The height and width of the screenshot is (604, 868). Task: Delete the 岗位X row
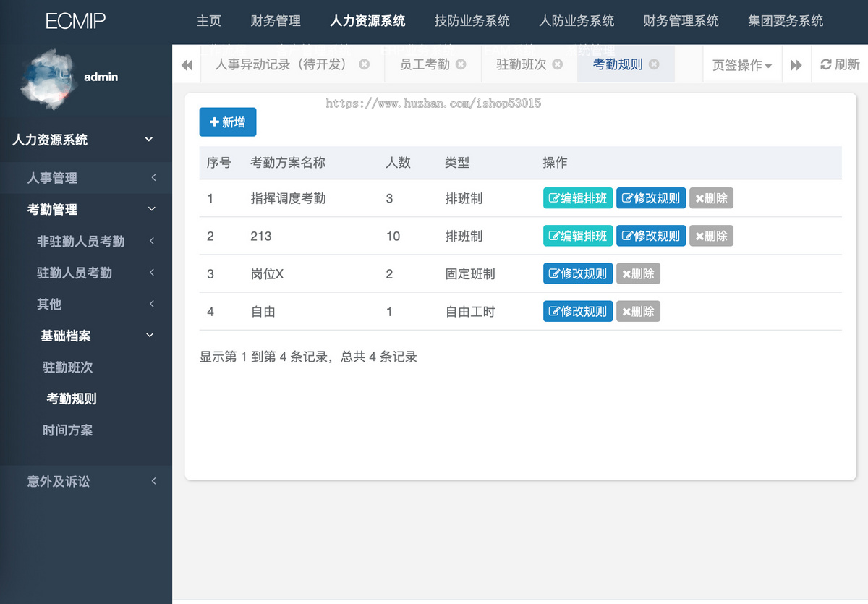(x=638, y=273)
